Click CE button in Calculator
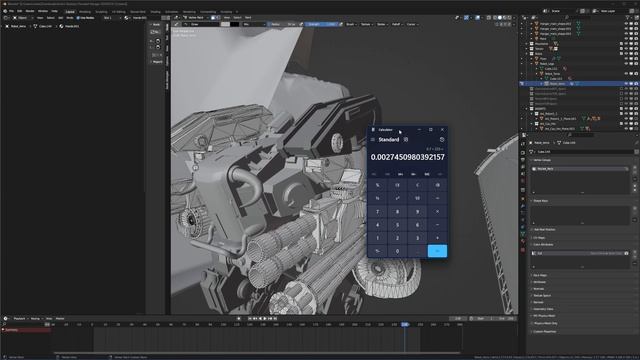 pyautogui.click(x=397, y=185)
